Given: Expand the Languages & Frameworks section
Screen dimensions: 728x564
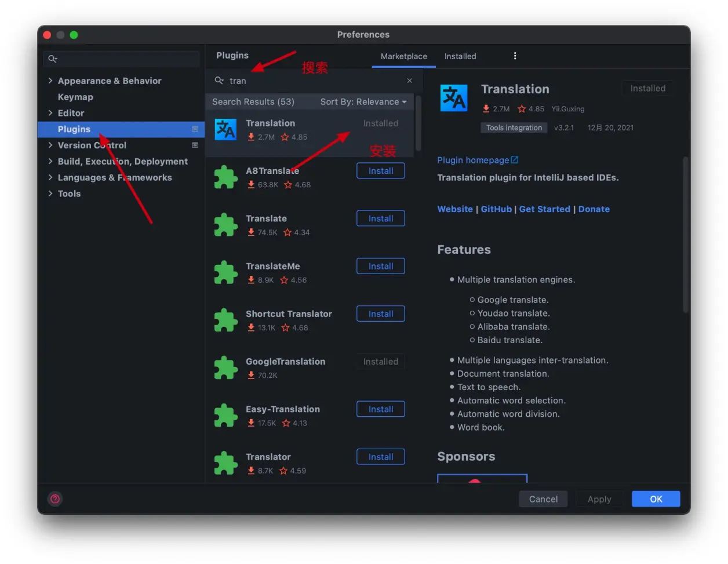Looking at the screenshot, I should coord(50,177).
